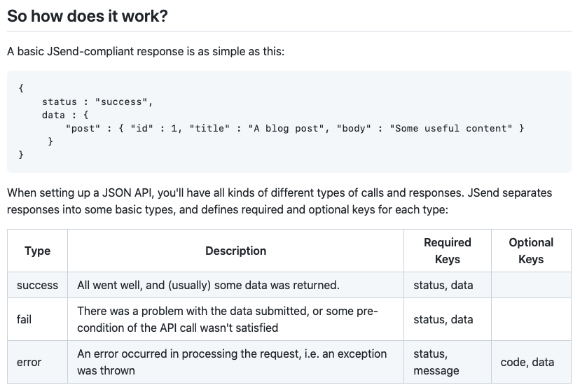Viewport: 580px width, 392px height.
Task: Select the error type cell
Action: point(37,362)
